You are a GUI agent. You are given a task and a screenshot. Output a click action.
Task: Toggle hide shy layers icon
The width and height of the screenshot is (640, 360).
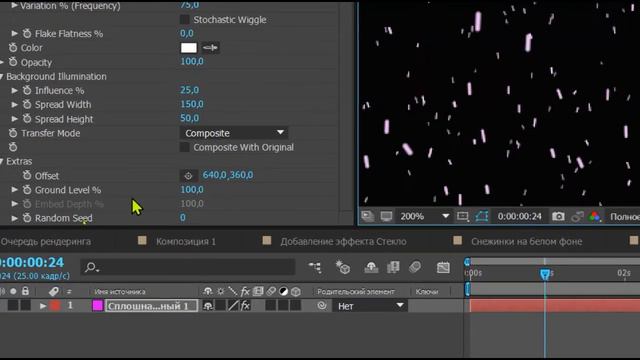[371, 267]
